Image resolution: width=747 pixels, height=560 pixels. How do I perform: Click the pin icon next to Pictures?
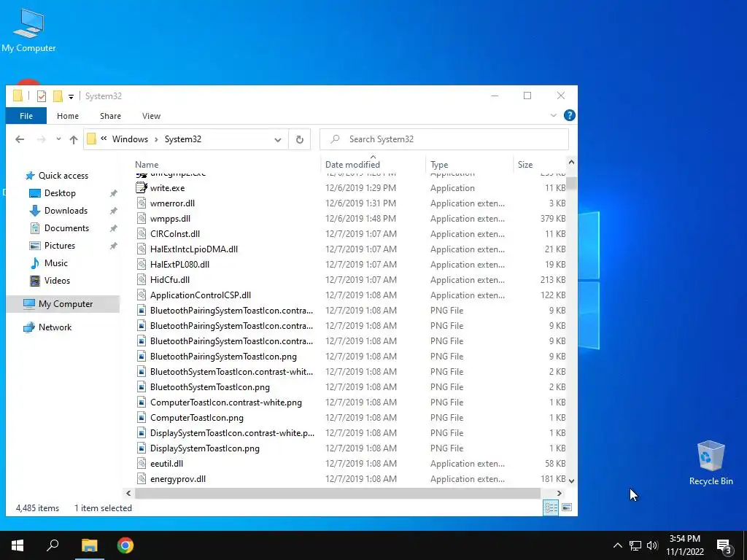point(113,246)
